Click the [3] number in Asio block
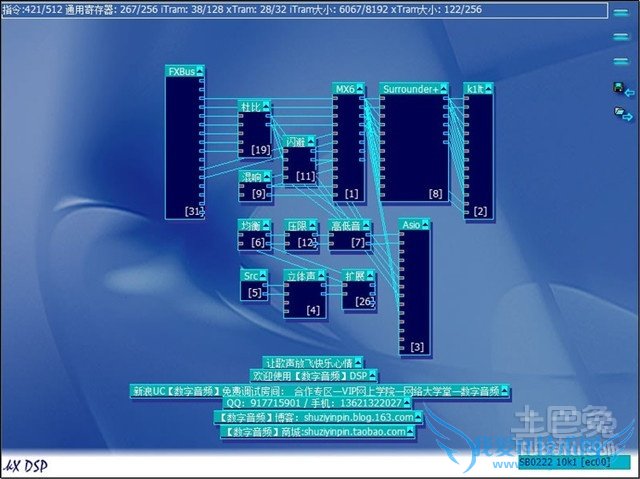 [x=417, y=347]
